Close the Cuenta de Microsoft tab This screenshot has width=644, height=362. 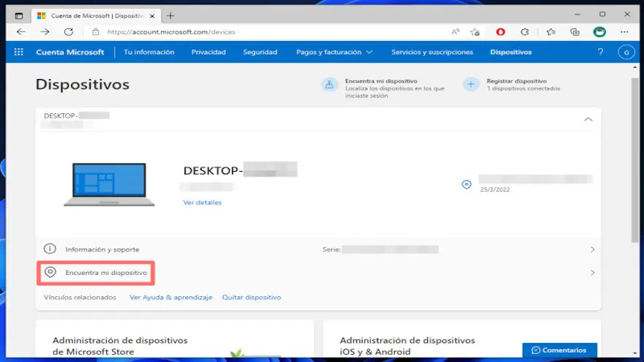[x=152, y=16]
